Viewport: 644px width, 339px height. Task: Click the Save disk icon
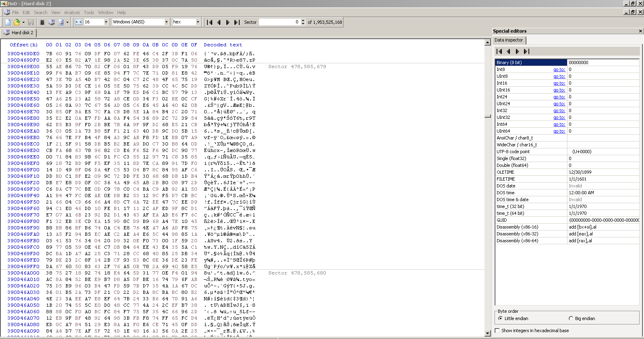(x=31, y=22)
